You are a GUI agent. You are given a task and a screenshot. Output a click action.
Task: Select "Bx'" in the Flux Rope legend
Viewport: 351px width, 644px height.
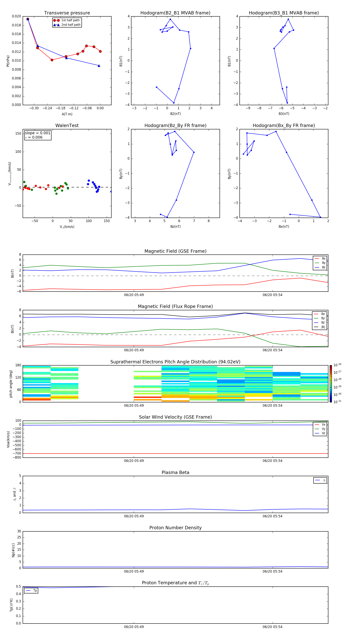[x=320, y=314]
